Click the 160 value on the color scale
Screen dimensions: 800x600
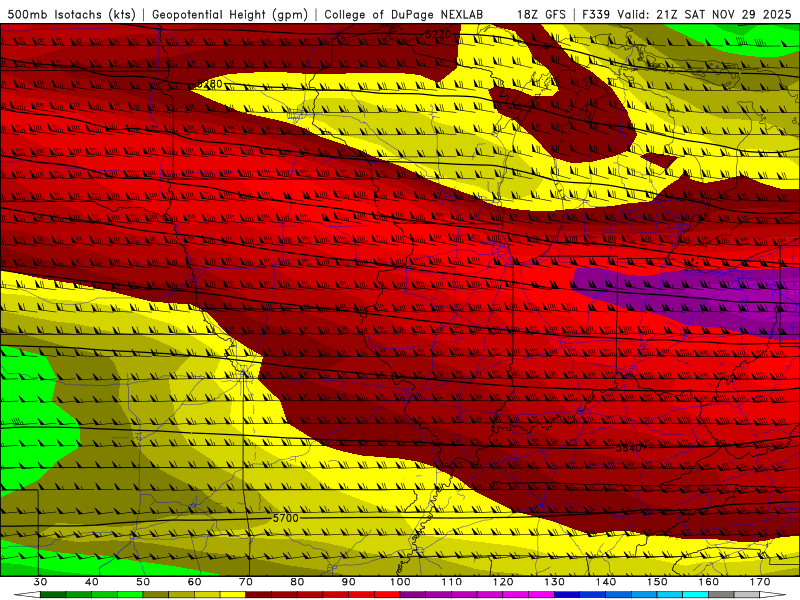point(709,582)
